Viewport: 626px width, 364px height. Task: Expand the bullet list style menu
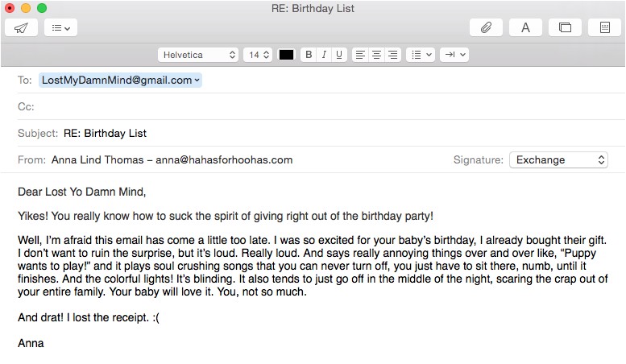click(421, 55)
